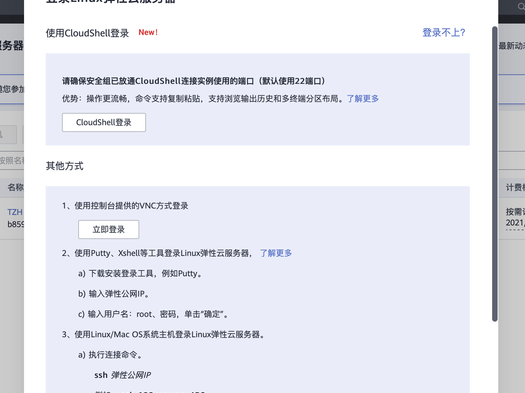Click the red New! label
Image resolution: width=525 pixels, height=393 pixels.
pyautogui.click(x=148, y=32)
